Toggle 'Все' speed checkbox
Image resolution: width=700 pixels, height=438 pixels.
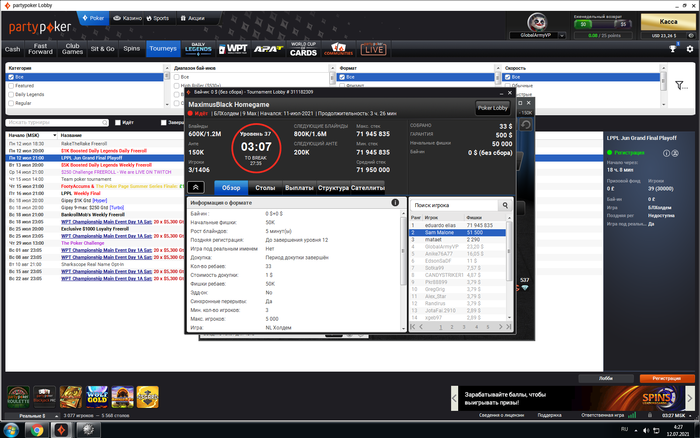508,77
